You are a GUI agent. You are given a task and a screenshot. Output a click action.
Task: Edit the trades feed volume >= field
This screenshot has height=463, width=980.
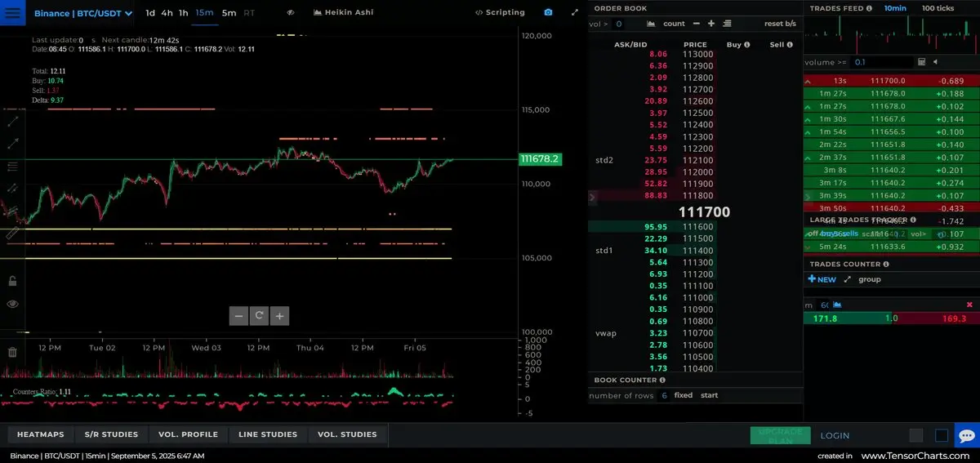click(882, 62)
